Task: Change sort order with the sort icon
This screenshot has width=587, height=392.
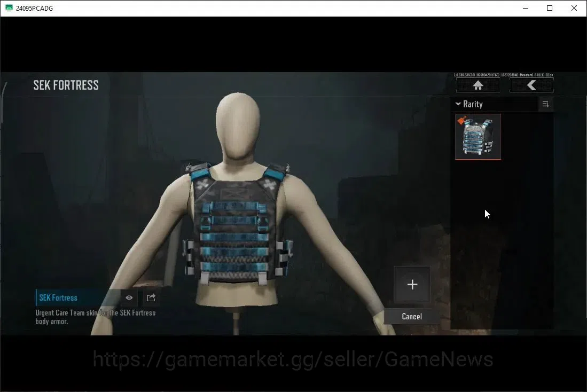Action: tap(545, 104)
